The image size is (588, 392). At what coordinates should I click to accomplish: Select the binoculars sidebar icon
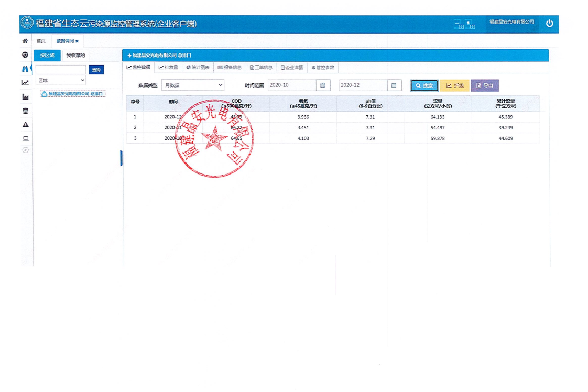tap(25, 69)
